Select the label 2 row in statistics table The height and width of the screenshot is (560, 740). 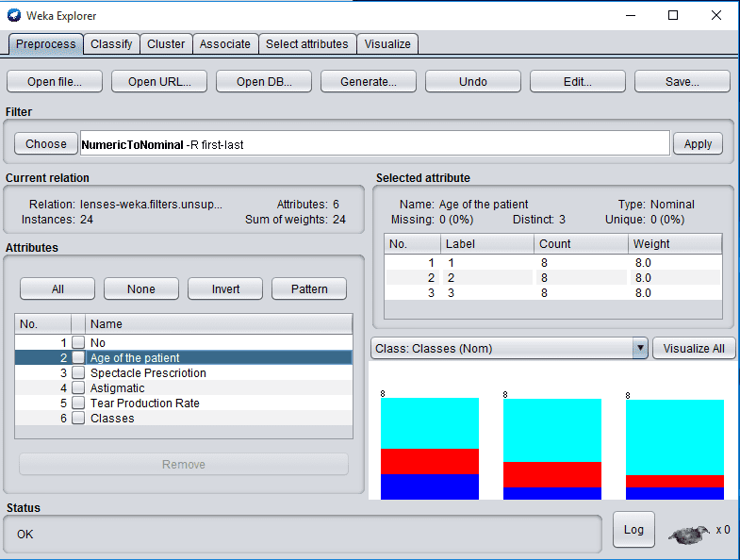click(x=553, y=277)
